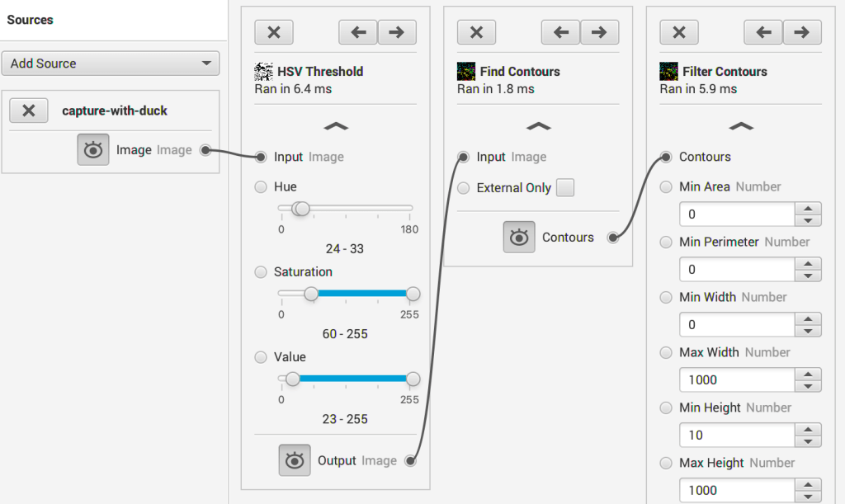Delete the HSV Threshold step
845x504 pixels.
pyautogui.click(x=274, y=32)
